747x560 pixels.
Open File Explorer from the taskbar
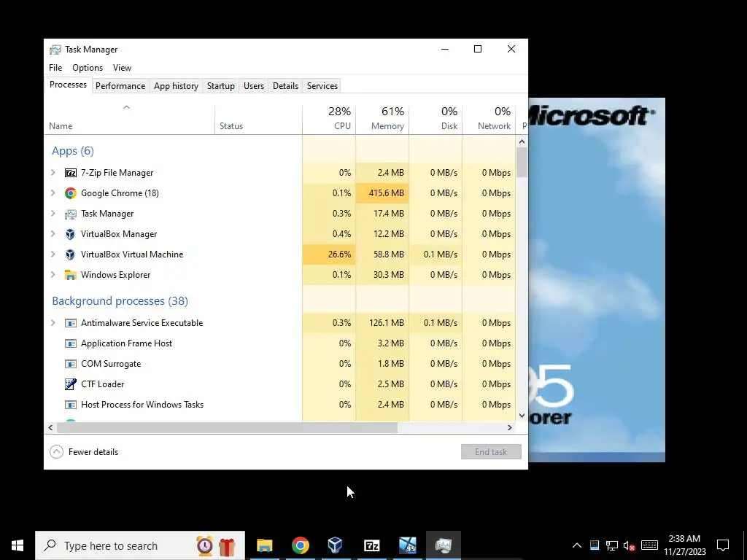(x=264, y=545)
